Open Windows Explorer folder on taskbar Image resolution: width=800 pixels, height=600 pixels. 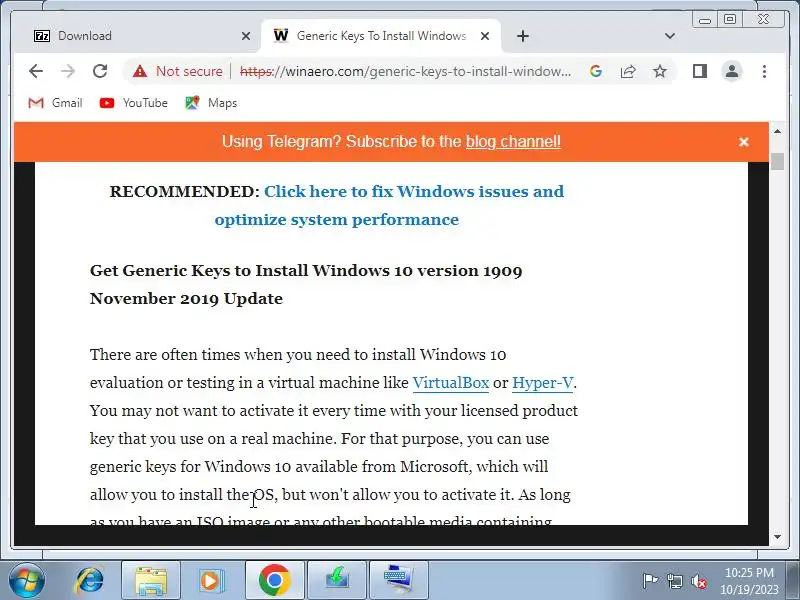click(151, 581)
